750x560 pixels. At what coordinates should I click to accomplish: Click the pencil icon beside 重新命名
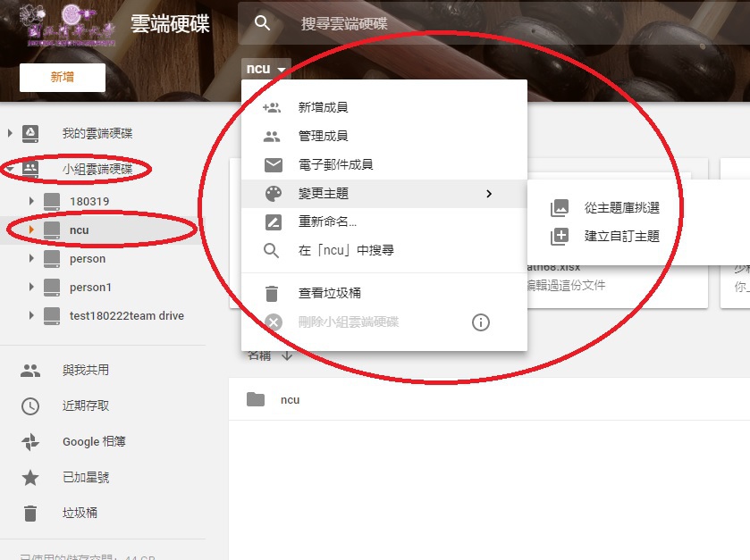click(x=274, y=222)
